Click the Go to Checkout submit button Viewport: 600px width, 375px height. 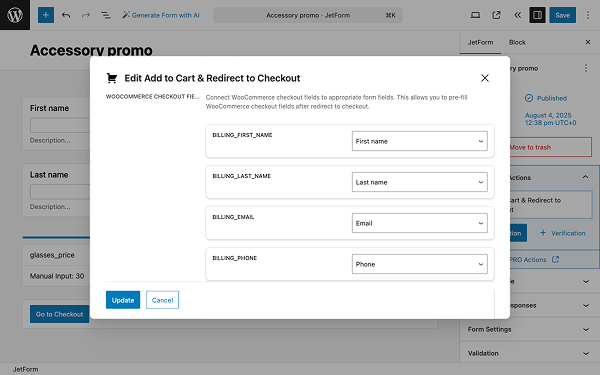[x=59, y=314]
